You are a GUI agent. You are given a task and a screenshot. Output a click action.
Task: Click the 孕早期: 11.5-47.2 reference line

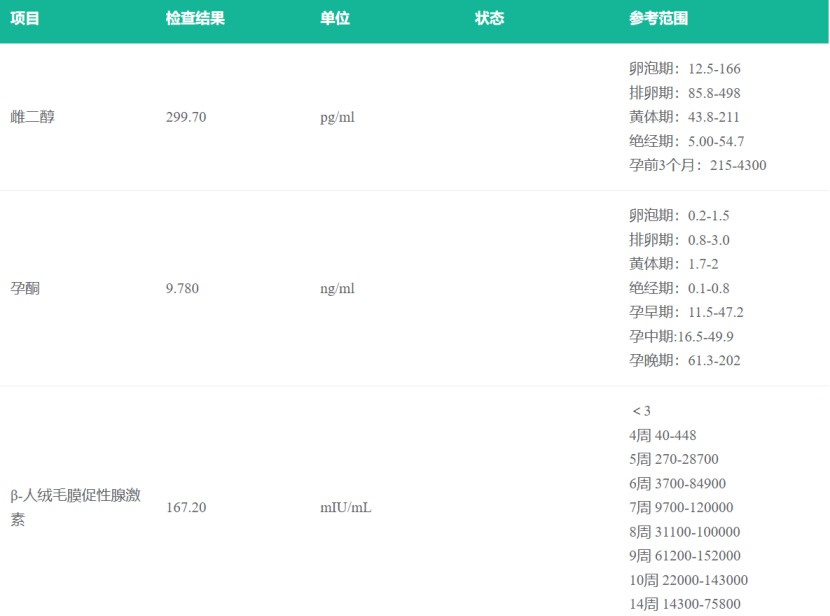[686, 312]
